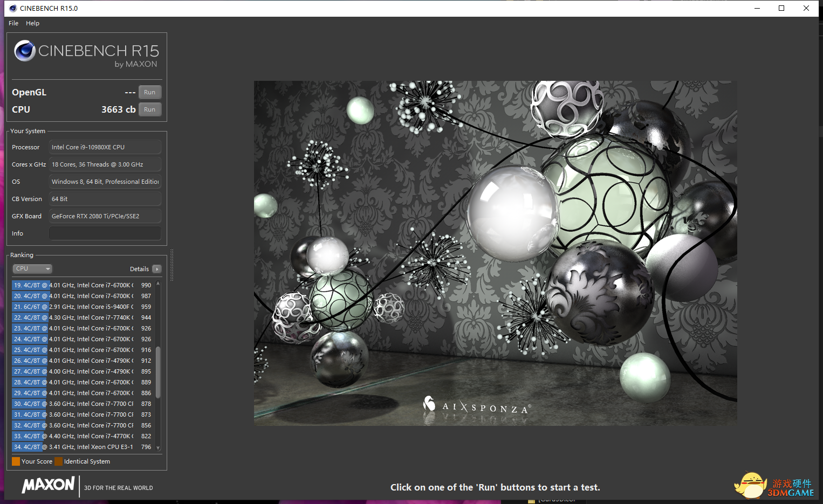The height and width of the screenshot is (504, 823).
Task: Select rank 34 Intel Xeon E3 entry
Action: [81, 447]
